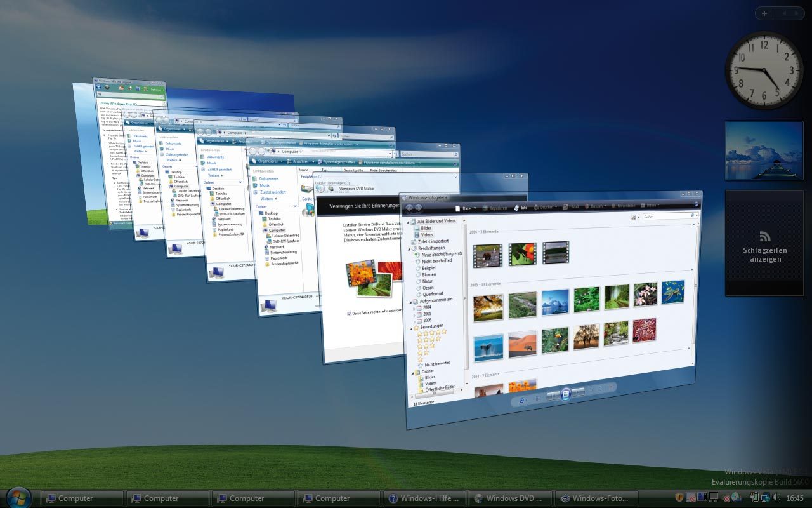Start the slideshow with the round center button
Screen dimensions: 812x508
click(x=566, y=393)
